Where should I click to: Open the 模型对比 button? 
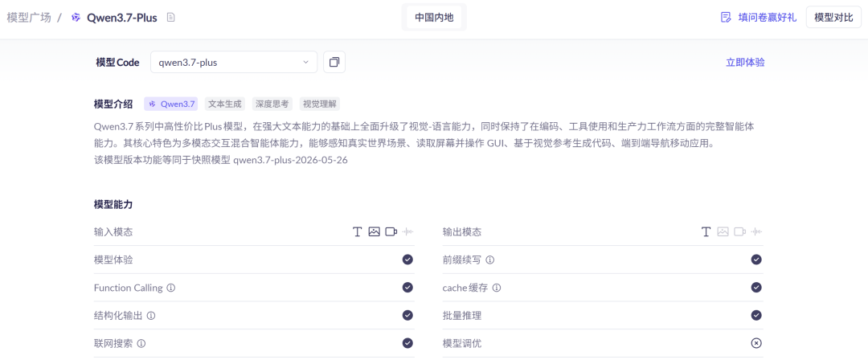pyautogui.click(x=833, y=18)
